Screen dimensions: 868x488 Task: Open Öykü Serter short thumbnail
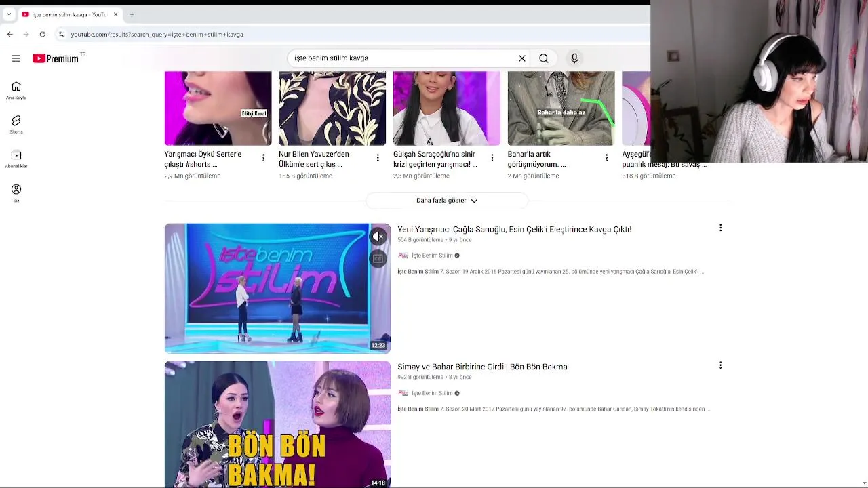pyautogui.click(x=218, y=108)
